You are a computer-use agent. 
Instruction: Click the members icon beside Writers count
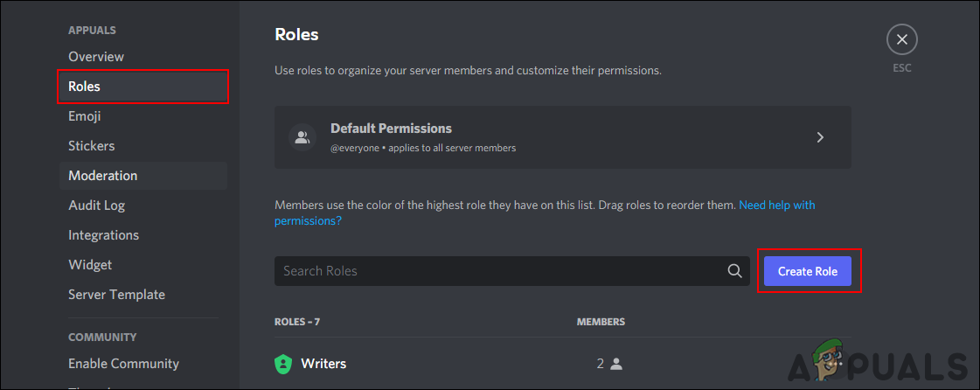(x=615, y=364)
